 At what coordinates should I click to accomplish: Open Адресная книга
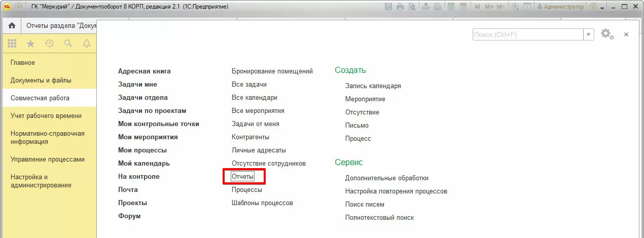145,71
